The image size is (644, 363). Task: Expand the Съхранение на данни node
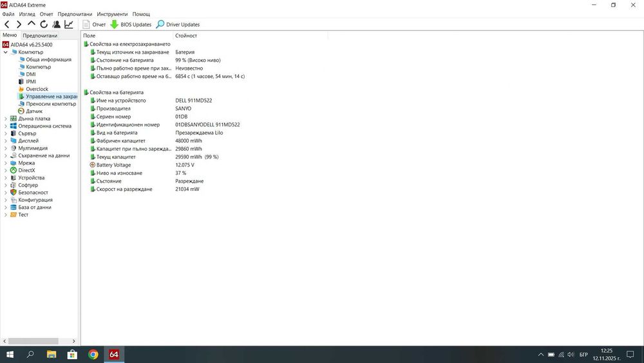tap(5, 156)
